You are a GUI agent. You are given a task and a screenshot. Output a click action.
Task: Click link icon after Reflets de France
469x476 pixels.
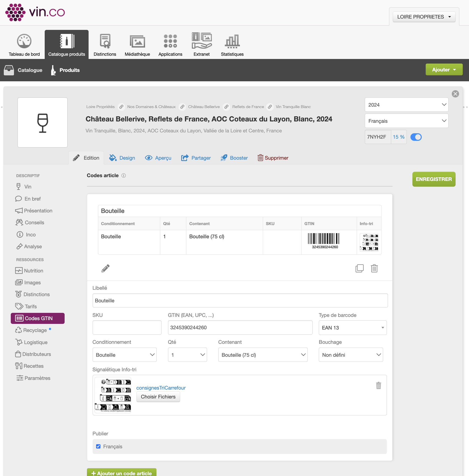[x=270, y=107]
